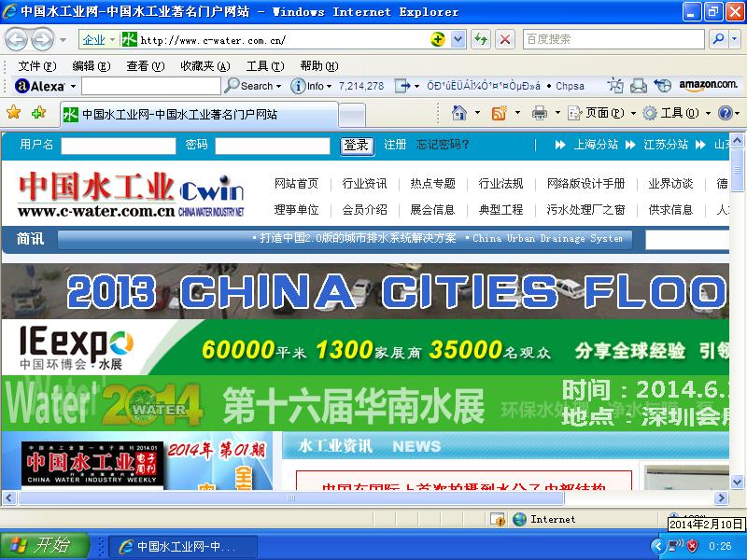Click the Alexa toolbar search field
The image size is (747, 560).
coord(151,86)
